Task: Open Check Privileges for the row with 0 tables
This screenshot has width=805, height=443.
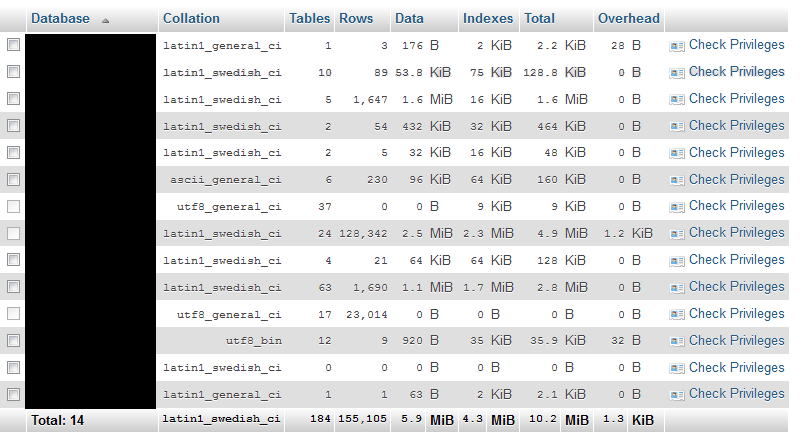Action: coord(736,368)
